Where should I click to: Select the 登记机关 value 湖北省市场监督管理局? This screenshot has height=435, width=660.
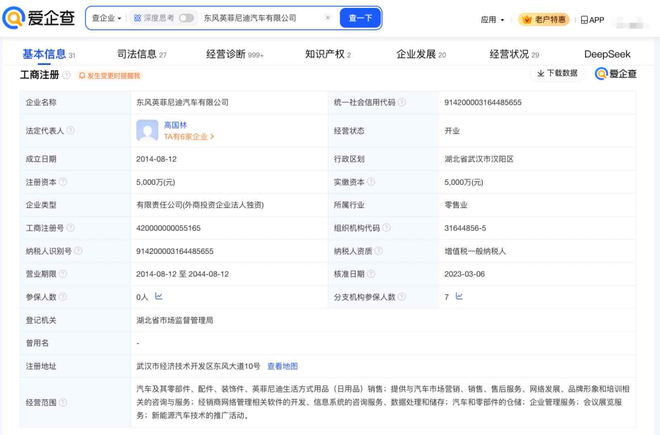[175, 320]
